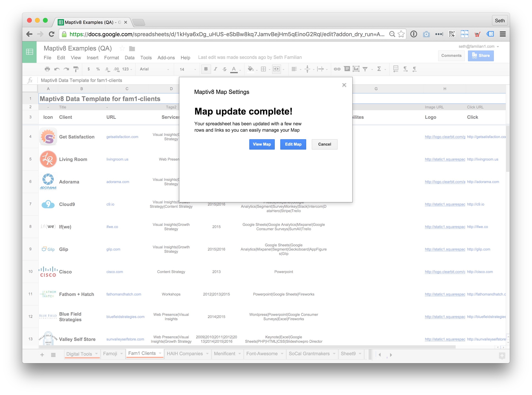Click the move-to-folder icon

[132, 49]
